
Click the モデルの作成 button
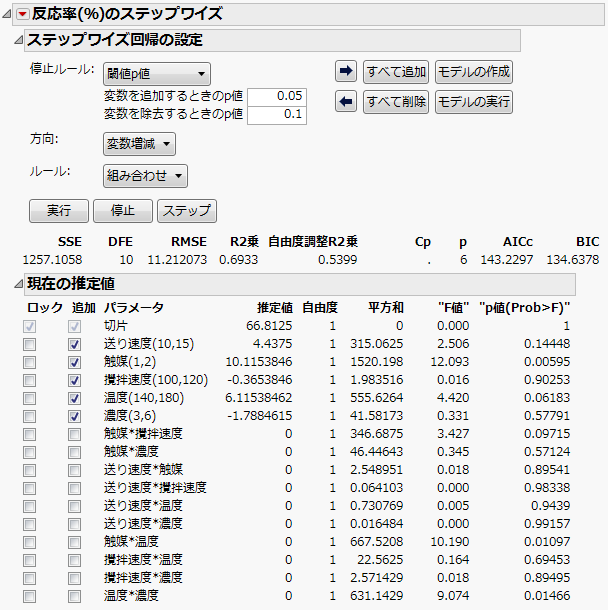pyautogui.click(x=474, y=72)
